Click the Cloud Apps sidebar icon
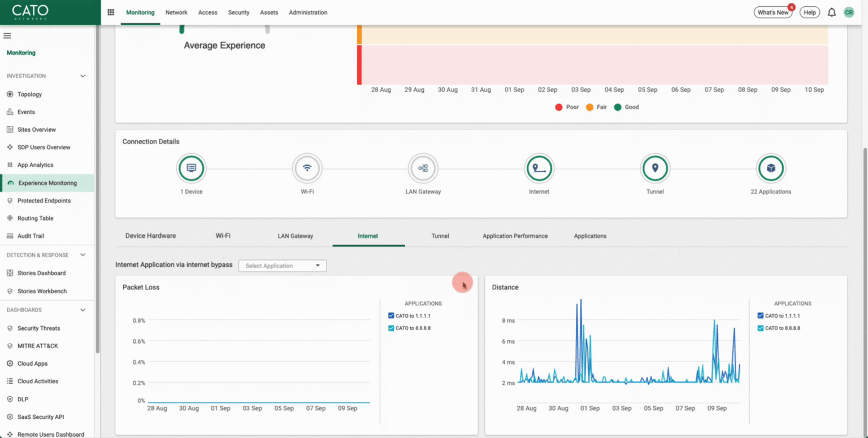 (x=10, y=363)
